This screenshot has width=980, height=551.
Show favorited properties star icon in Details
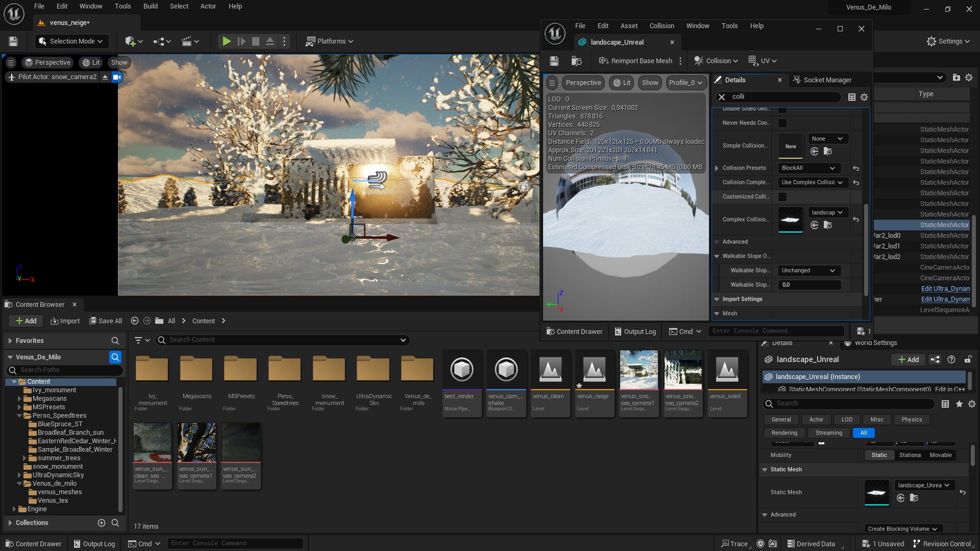959,404
